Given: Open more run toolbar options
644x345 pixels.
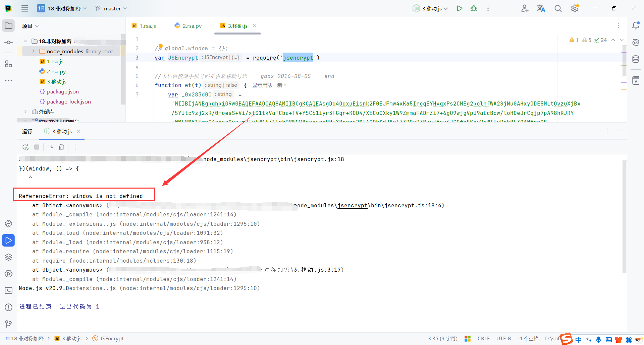Looking at the screenshot, I should pos(75,147).
